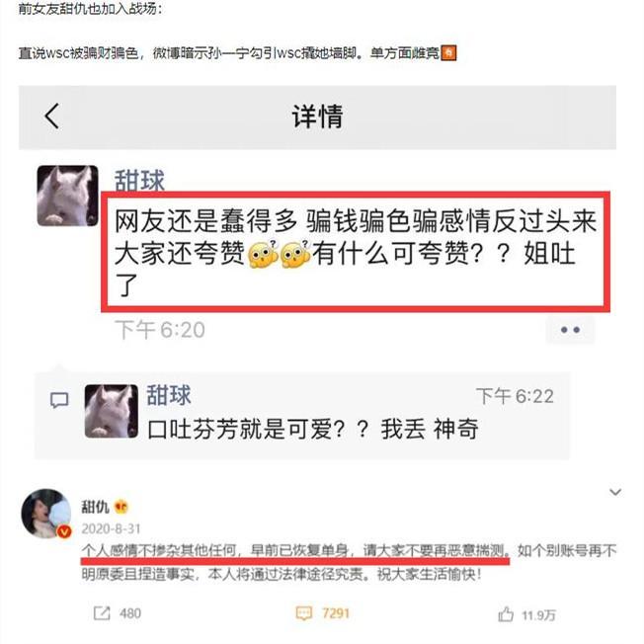Image resolution: width=644 pixels, height=644 pixels.
Task: Open the 甜仇 profile picture
Action: [46, 514]
